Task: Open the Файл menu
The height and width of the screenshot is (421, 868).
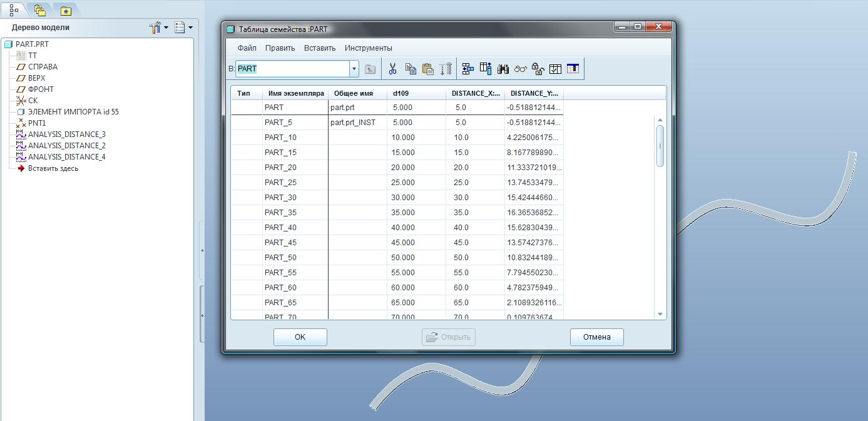Action: pyautogui.click(x=247, y=48)
